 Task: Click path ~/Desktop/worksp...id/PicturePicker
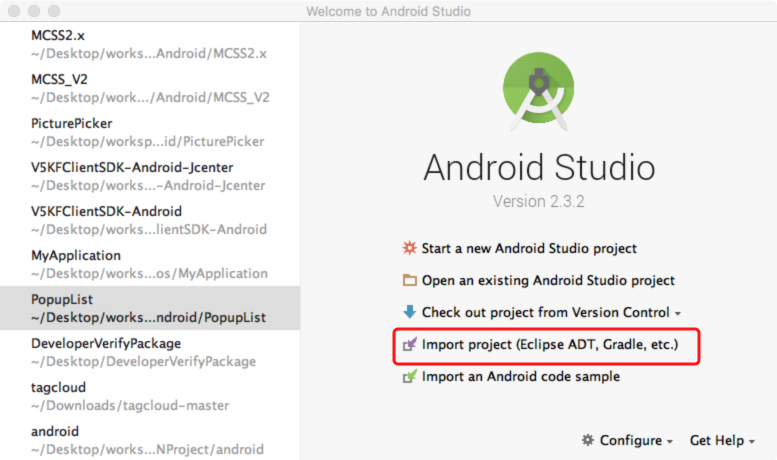[148, 142]
